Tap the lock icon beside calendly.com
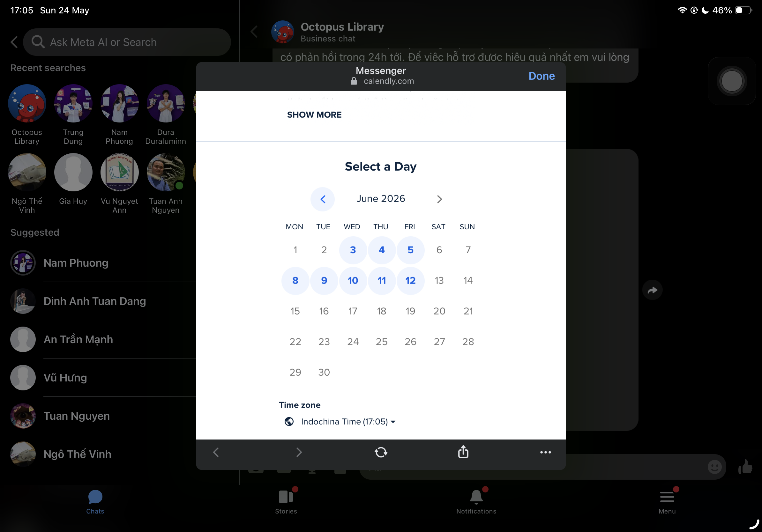Viewport: 762px width, 532px height. coord(354,81)
